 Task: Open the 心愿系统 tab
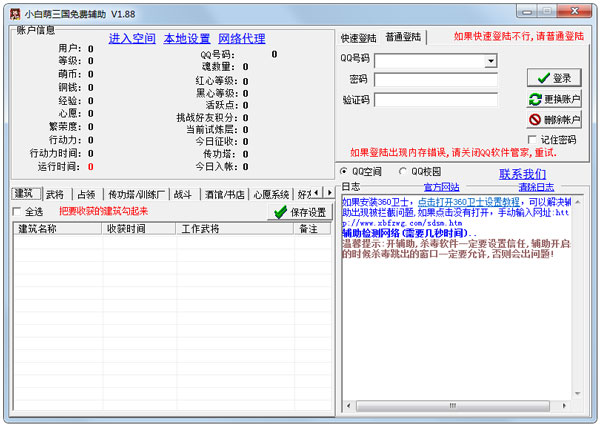pyautogui.click(x=271, y=194)
